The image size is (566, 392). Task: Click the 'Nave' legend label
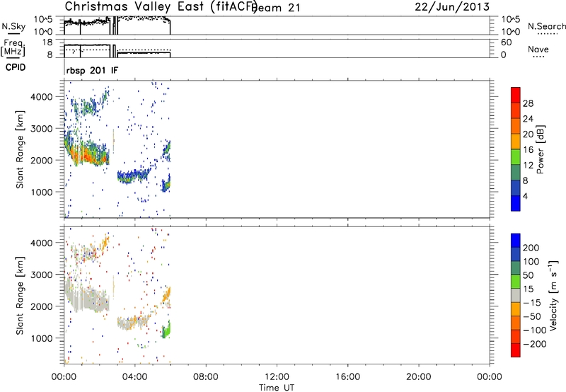point(538,49)
